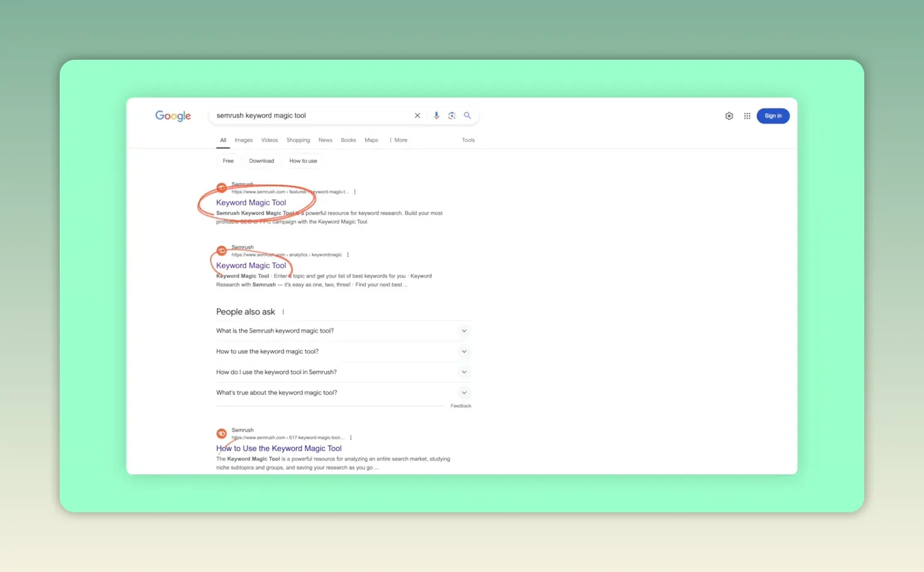Image resolution: width=924 pixels, height=572 pixels.
Task: Click the Feedback link under People also ask
Action: [461, 406]
